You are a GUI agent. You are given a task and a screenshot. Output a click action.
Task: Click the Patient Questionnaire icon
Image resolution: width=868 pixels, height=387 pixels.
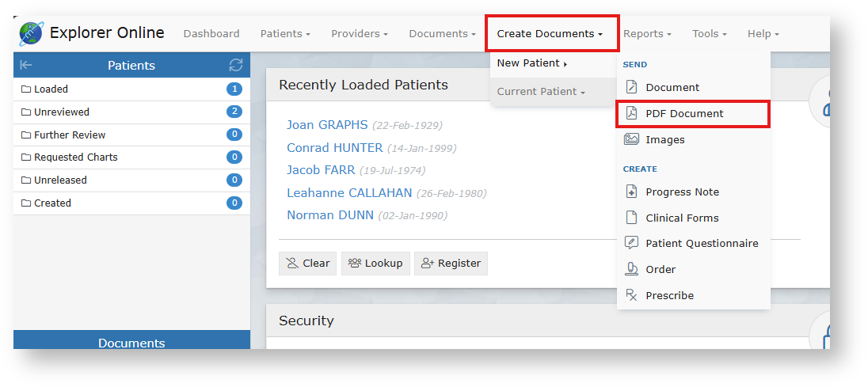click(631, 243)
